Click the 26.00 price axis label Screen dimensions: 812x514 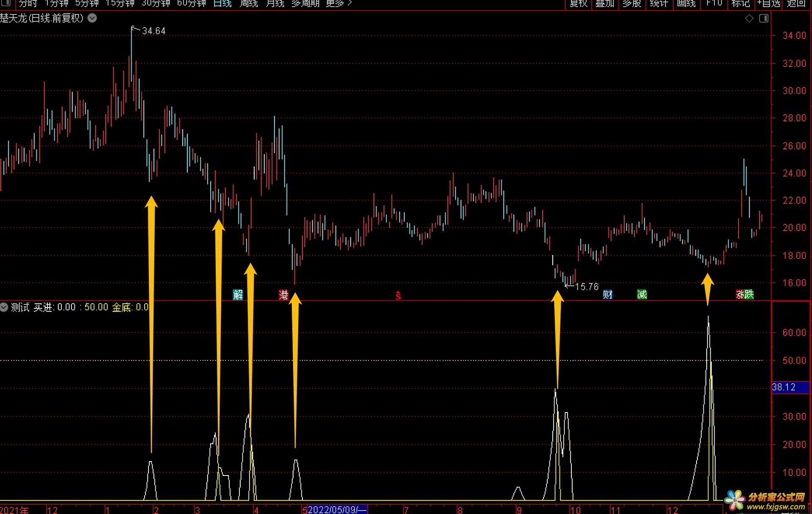click(794, 146)
